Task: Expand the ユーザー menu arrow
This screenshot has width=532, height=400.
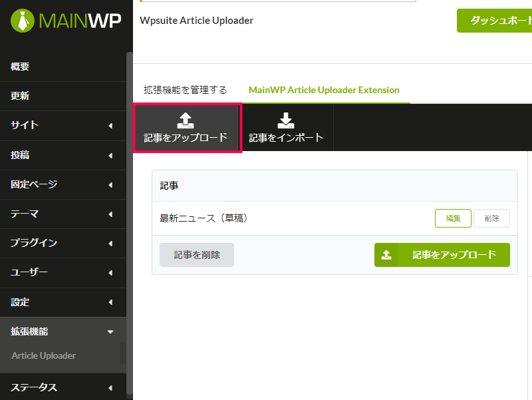Action: pyautogui.click(x=110, y=273)
